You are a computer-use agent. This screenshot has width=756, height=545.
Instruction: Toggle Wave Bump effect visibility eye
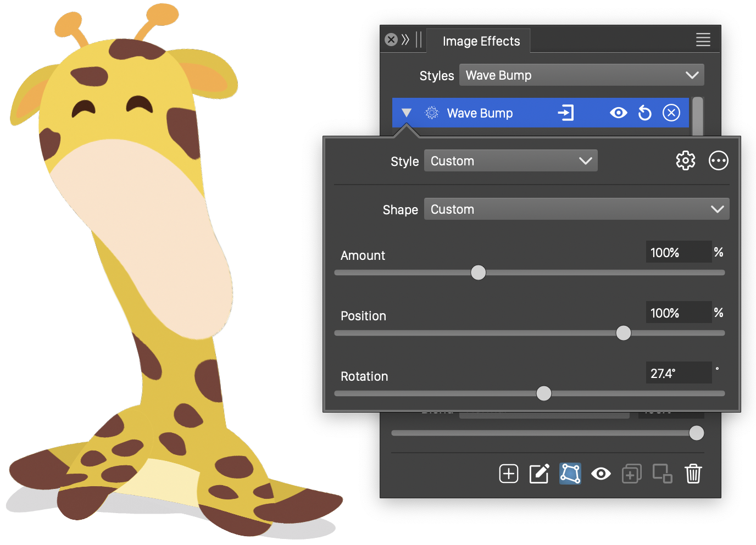pos(618,113)
